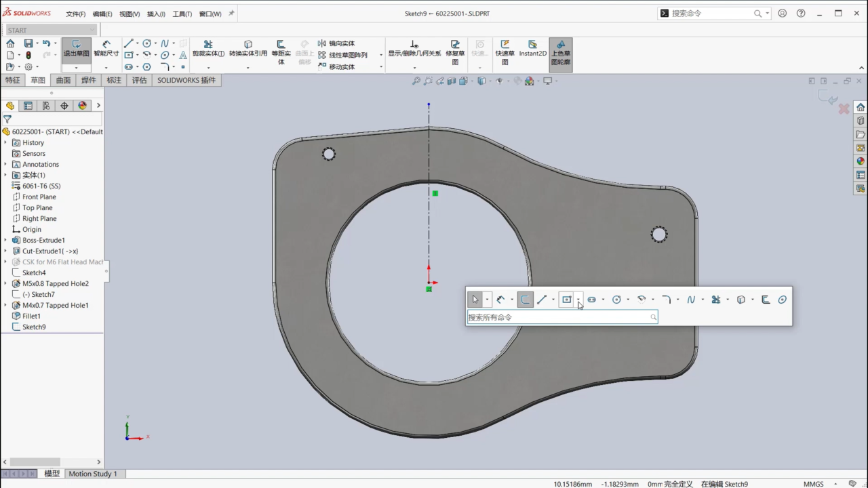Image resolution: width=868 pixels, height=488 pixels.
Task: Select the Smart Dimension (智能尺寸) tool
Action: coord(106,49)
